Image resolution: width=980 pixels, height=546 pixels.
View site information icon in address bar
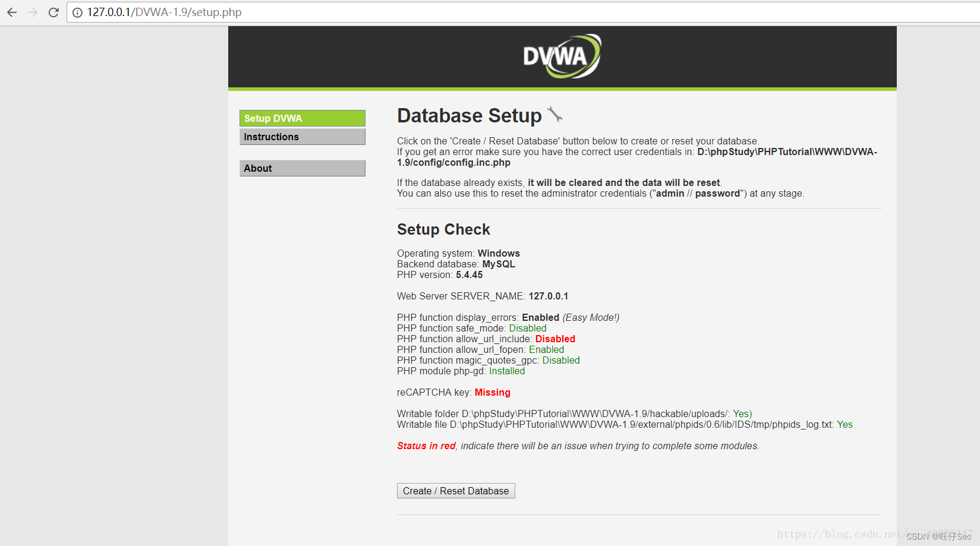tap(77, 12)
